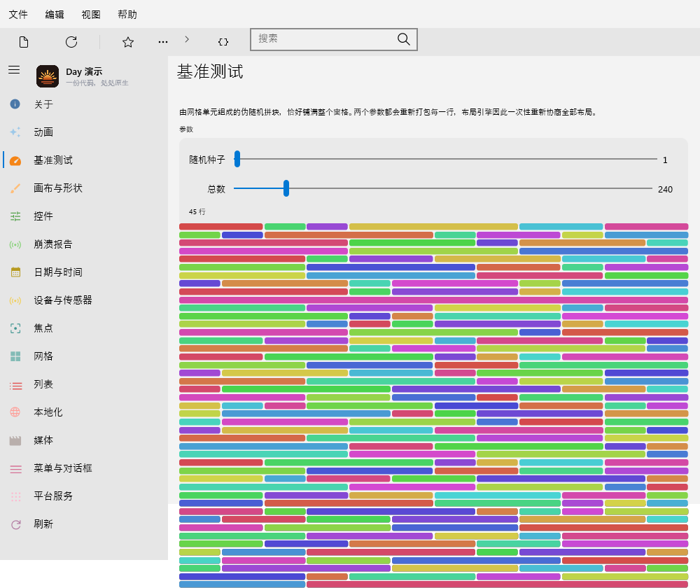The height and width of the screenshot is (588, 700).
Task: Click the 基准测试 page heading
Action: 210,71
